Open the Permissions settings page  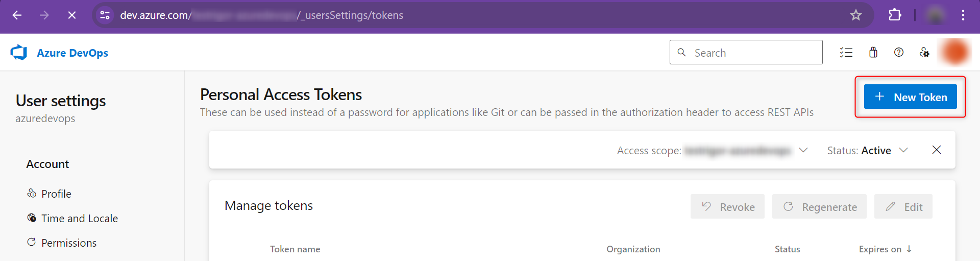point(69,243)
